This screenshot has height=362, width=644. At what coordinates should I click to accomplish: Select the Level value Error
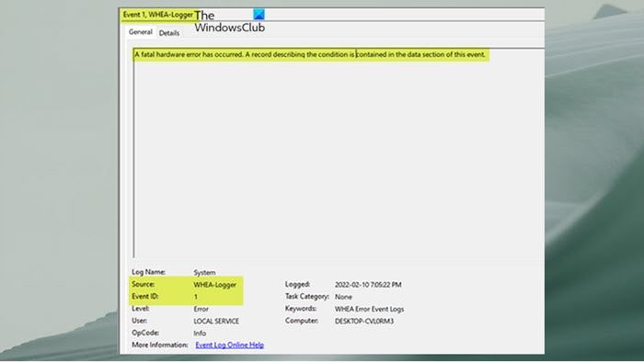point(201,309)
